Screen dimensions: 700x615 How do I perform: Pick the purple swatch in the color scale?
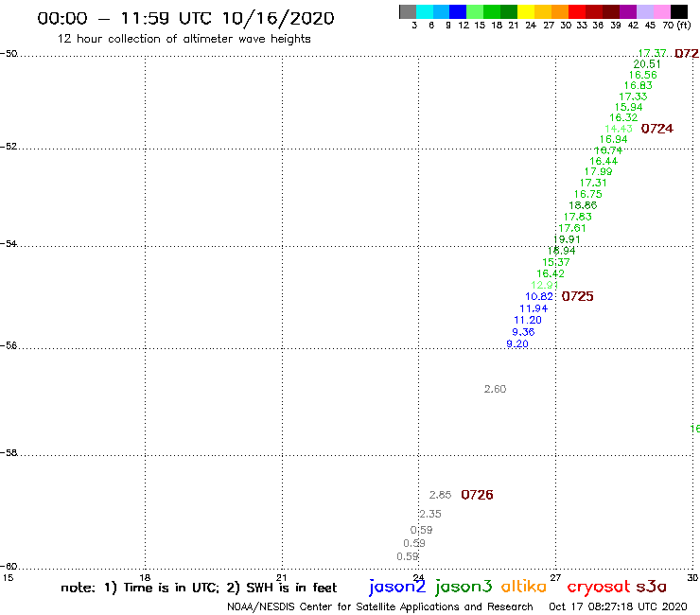pos(628,11)
